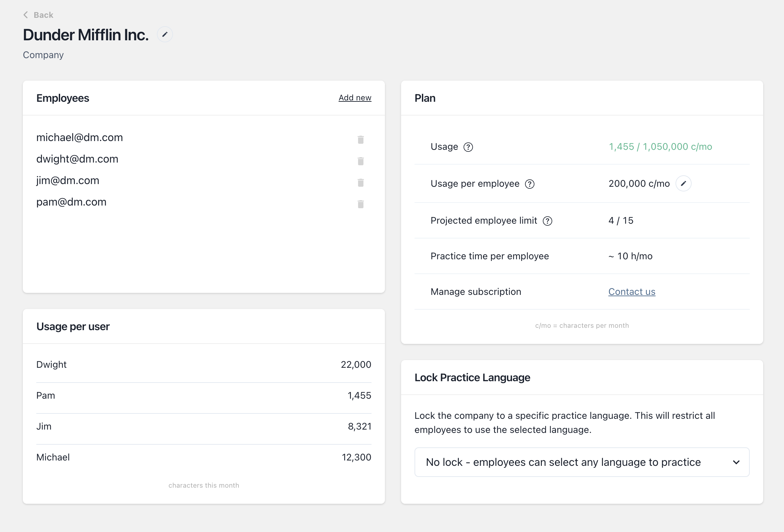Click the pencil icon to edit company name
This screenshot has height=532, width=784.
click(x=165, y=34)
